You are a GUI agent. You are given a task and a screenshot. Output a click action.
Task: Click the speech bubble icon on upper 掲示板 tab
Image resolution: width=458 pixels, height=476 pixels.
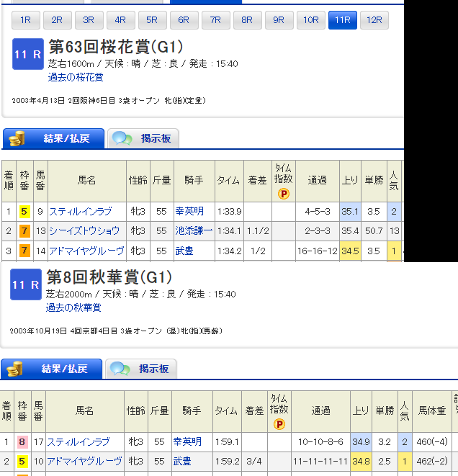[x=122, y=138]
